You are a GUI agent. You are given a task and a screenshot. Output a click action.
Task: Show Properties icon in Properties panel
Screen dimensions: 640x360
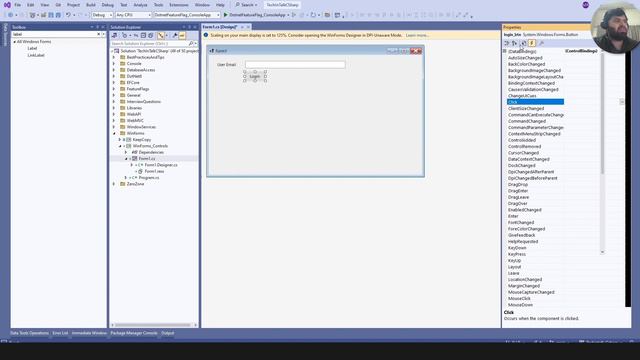click(x=524, y=43)
